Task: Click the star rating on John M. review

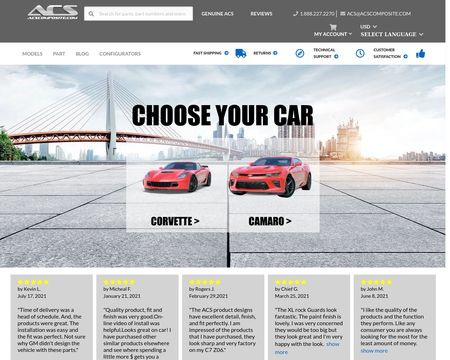Action: coord(376,282)
